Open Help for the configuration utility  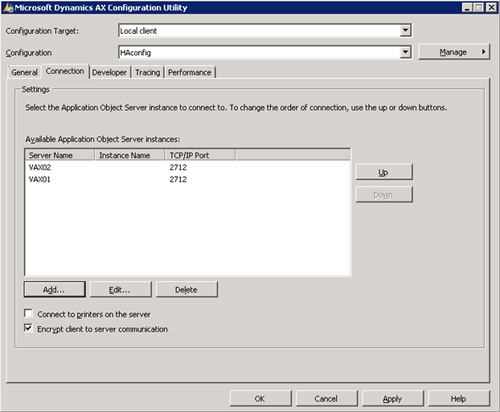458,399
